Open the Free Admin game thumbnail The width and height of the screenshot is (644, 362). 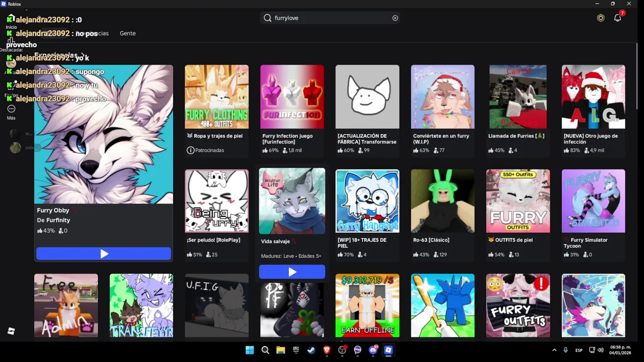coord(66,305)
